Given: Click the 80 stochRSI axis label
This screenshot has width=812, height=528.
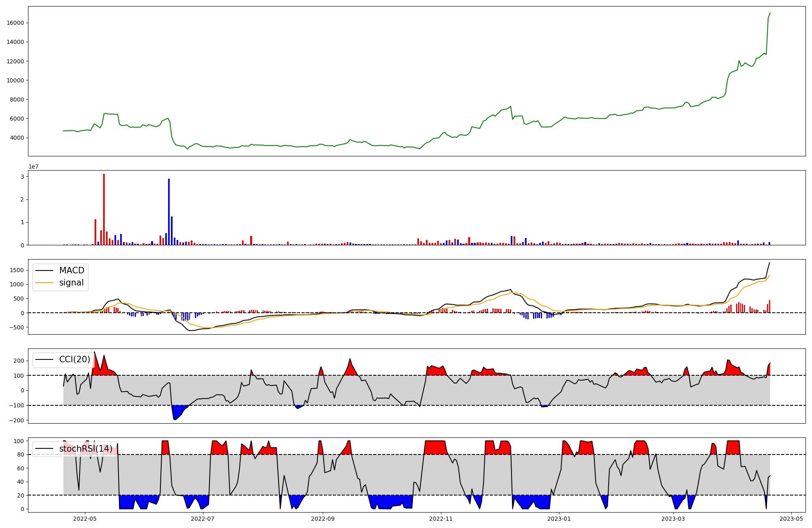Looking at the screenshot, I should coord(21,455).
